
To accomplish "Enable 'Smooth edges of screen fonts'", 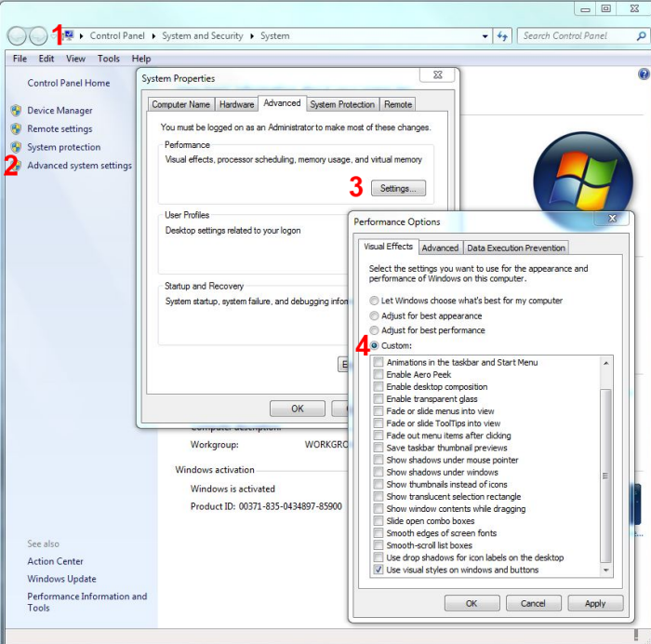I will [379, 533].
